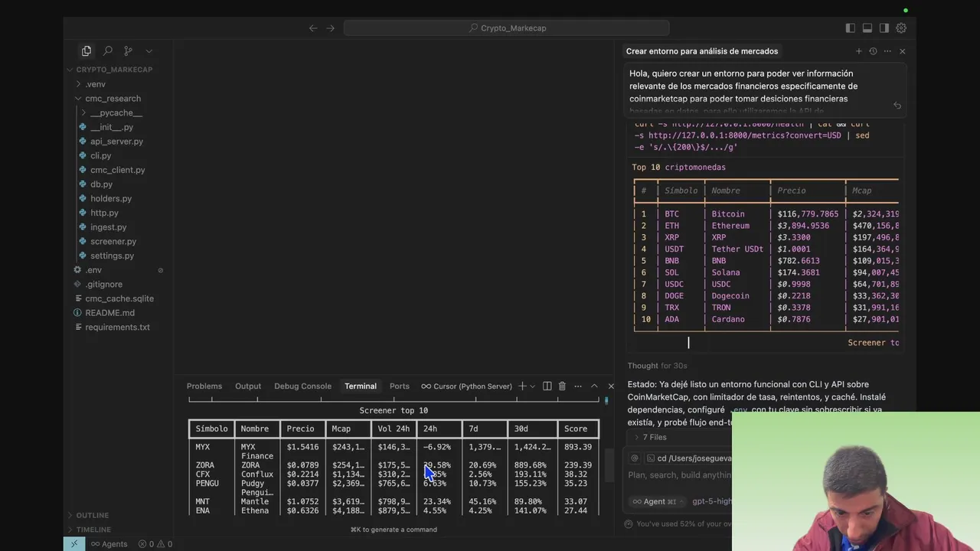980x551 pixels.
Task: Open api_server.py in the explorer
Action: tap(116, 142)
